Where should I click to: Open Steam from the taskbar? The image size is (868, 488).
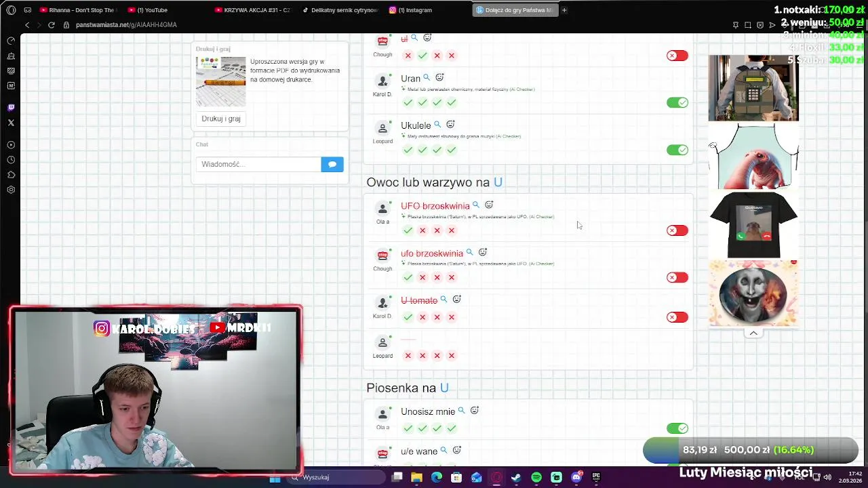coord(516,478)
